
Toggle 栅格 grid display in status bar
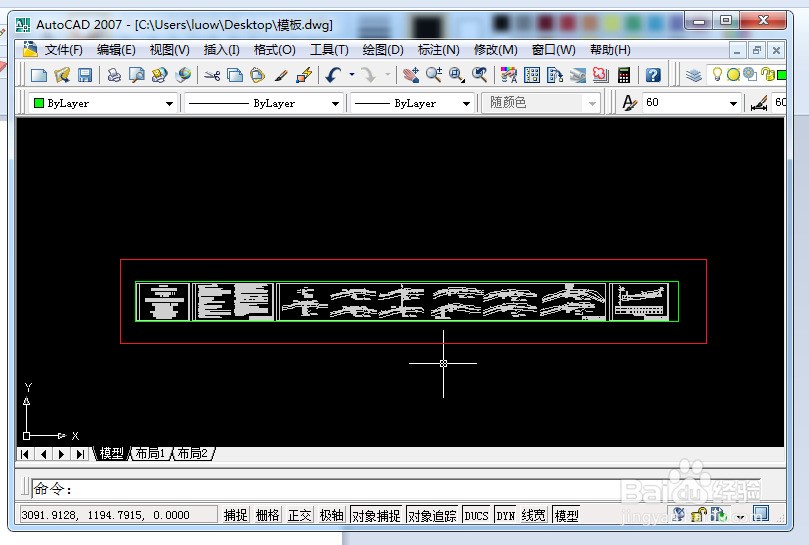coord(268,515)
